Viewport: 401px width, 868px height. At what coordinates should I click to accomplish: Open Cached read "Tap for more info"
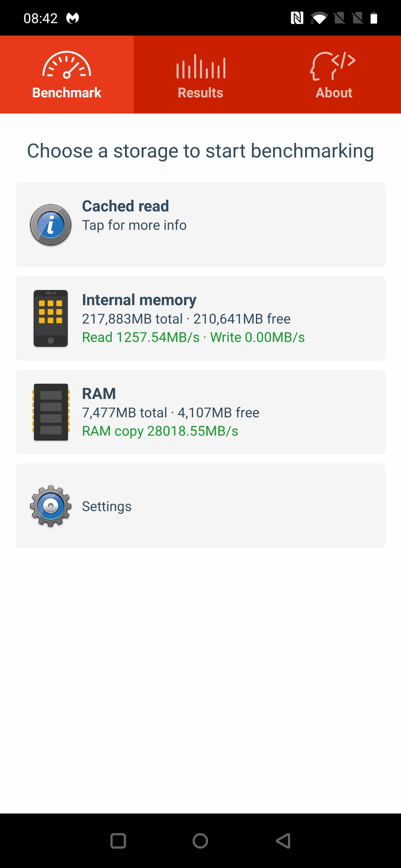pos(134,225)
